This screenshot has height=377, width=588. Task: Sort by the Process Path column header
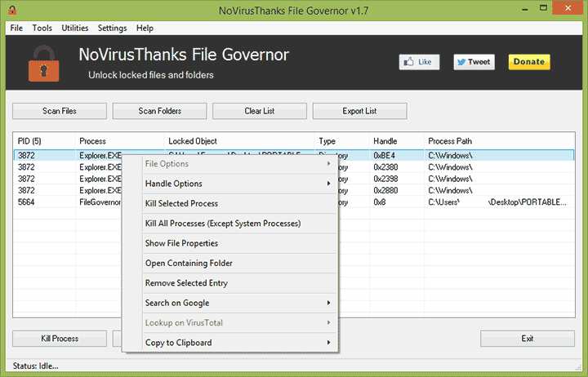(x=499, y=141)
